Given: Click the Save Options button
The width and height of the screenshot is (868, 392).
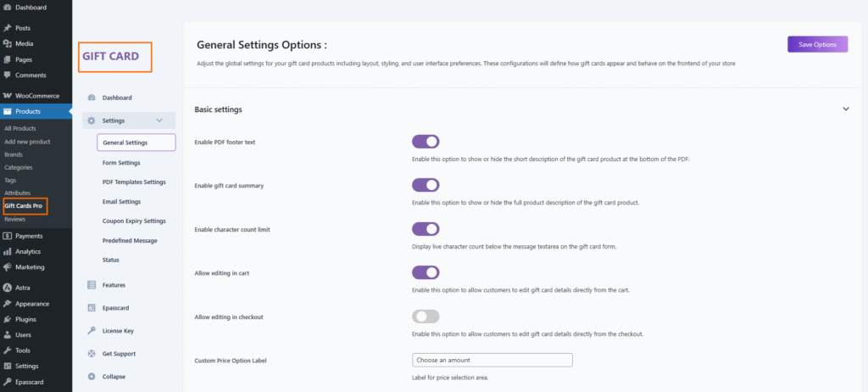Looking at the screenshot, I should tap(817, 44).
